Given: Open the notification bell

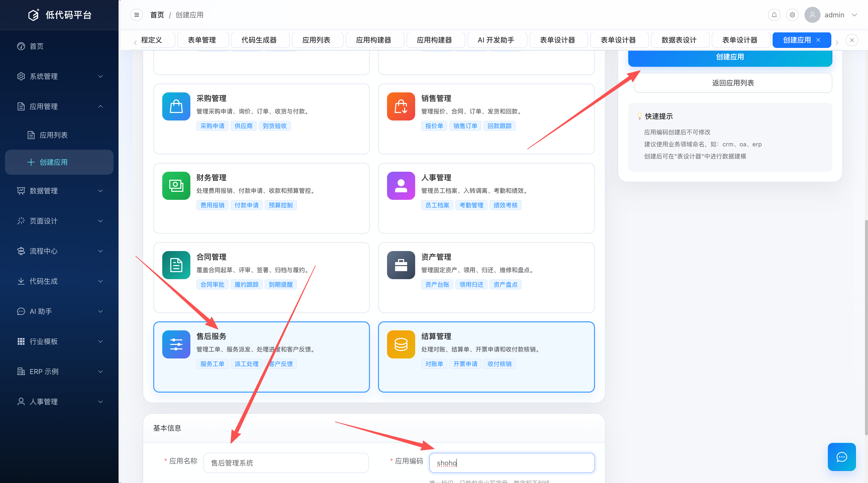Looking at the screenshot, I should (774, 15).
